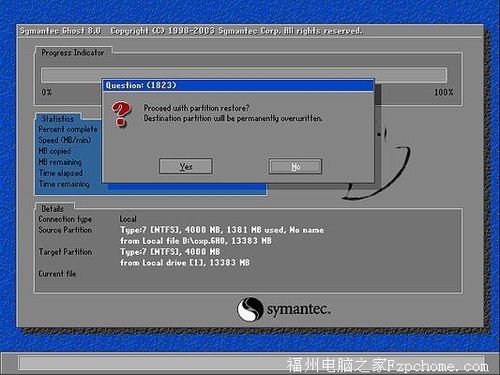Click the No button to cancel restore

tap(295, 166)
